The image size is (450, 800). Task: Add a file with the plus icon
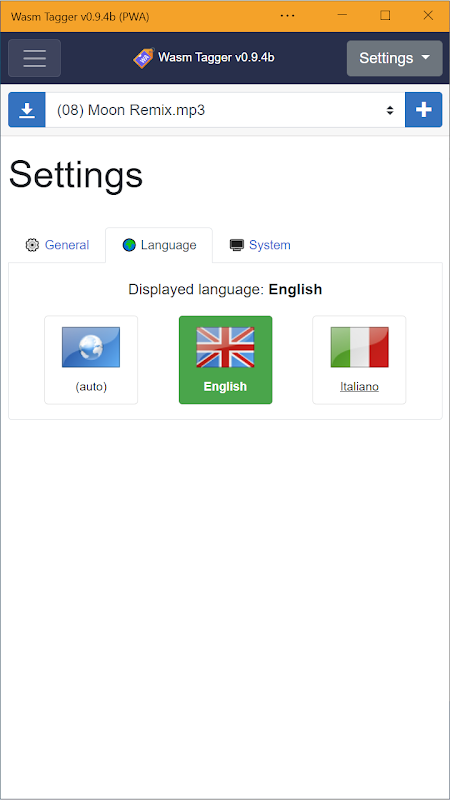click(423, 110)
